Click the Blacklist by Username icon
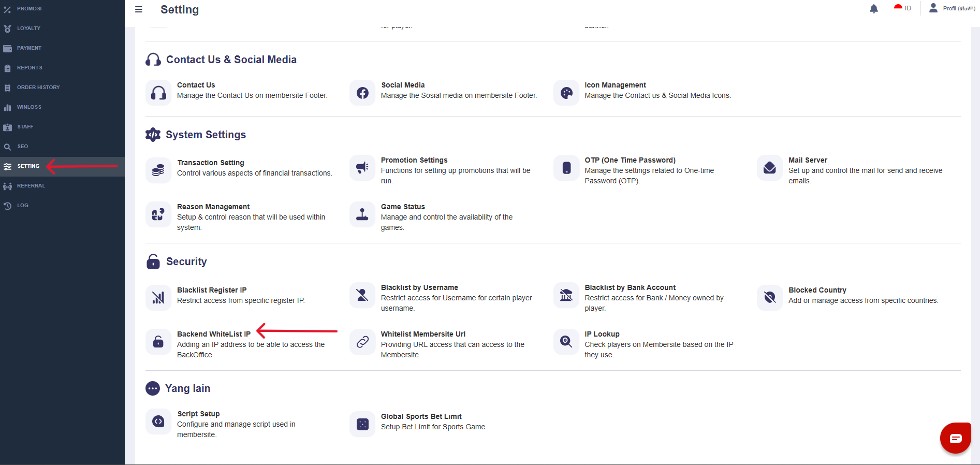Image resolution: width=980 pixels, height=465 pixels. [x=362, y=295]
